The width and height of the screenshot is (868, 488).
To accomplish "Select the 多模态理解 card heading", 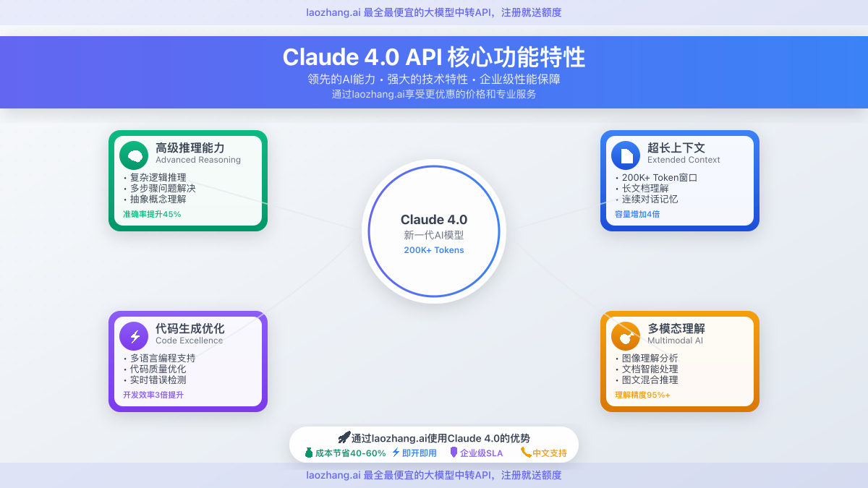I will [x=676, y=328].
